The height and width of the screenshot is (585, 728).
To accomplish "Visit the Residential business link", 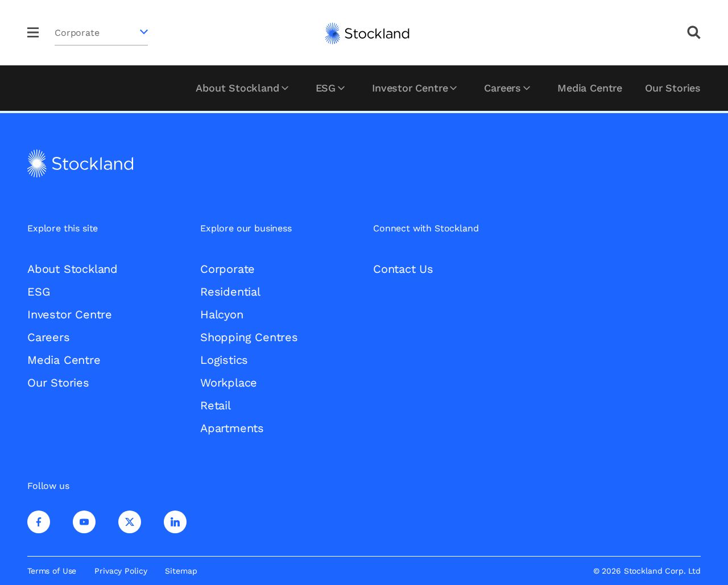I will click(230, 292).
